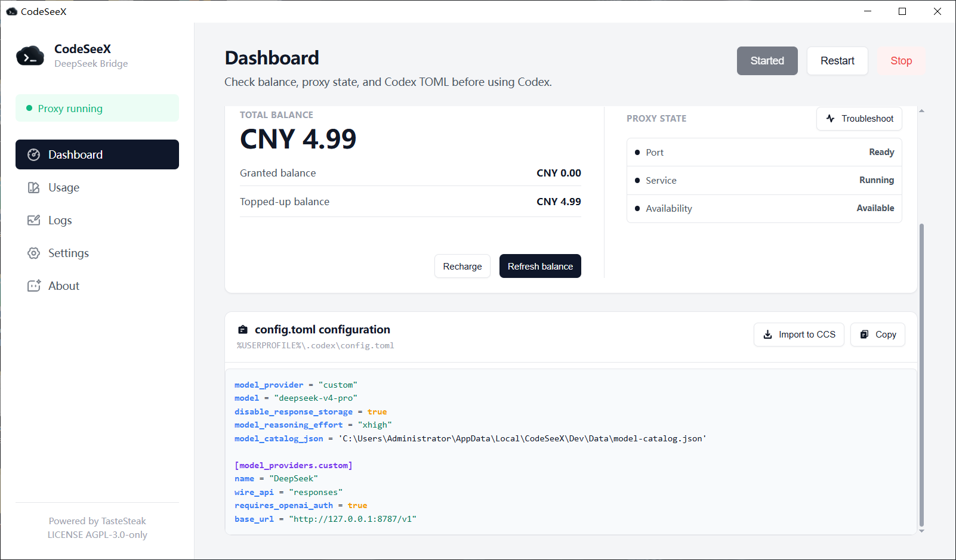Click the Troubleshoot pulse icon
This screenshot has height=560, width=956.
[x=830, y=119]
